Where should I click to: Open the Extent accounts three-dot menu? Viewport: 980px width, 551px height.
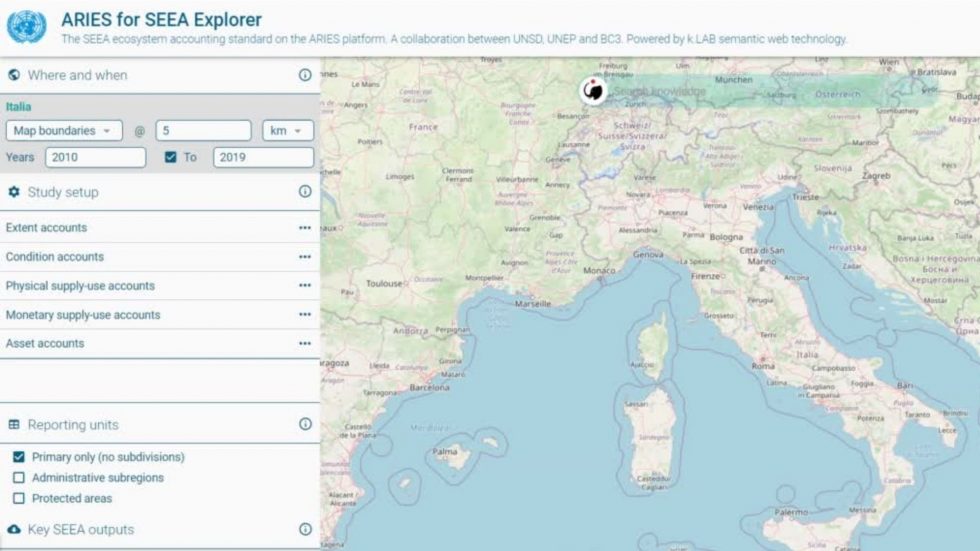click(x=304, y=228)
